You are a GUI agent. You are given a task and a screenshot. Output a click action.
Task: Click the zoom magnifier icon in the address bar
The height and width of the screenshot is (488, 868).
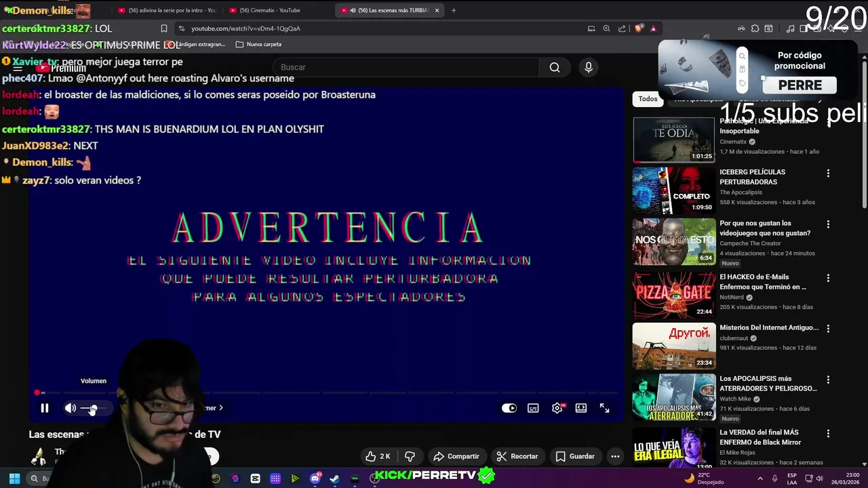607,28
